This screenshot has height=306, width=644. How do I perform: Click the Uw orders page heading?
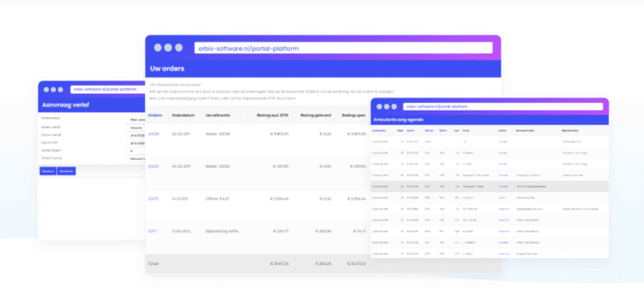point(167,69)
